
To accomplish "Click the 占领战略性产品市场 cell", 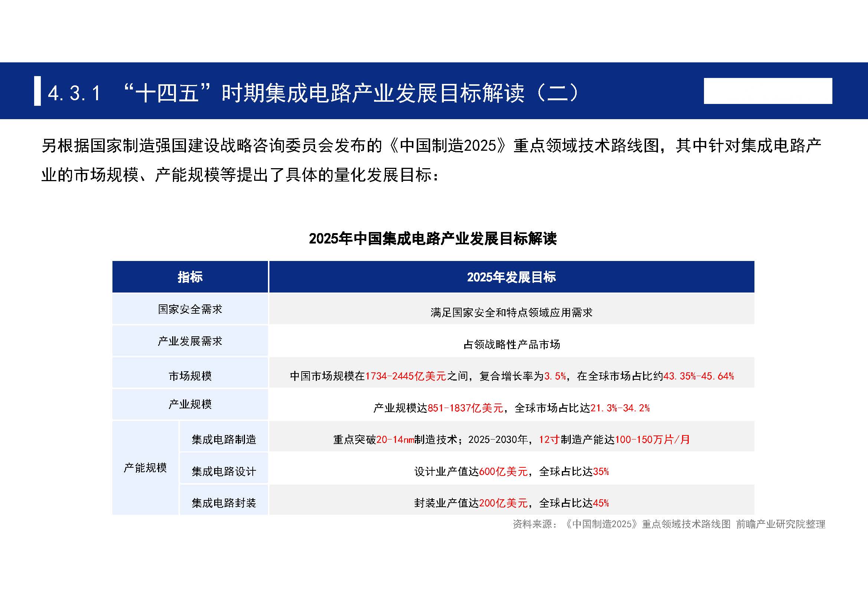I will (x=511, y=344).
